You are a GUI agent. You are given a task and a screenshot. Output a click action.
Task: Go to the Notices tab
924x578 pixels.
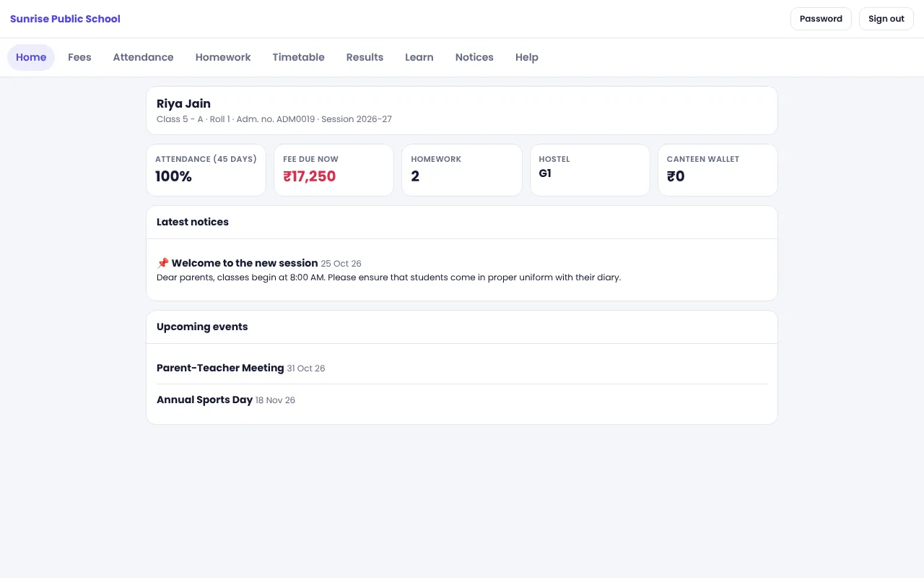(474, 57)
